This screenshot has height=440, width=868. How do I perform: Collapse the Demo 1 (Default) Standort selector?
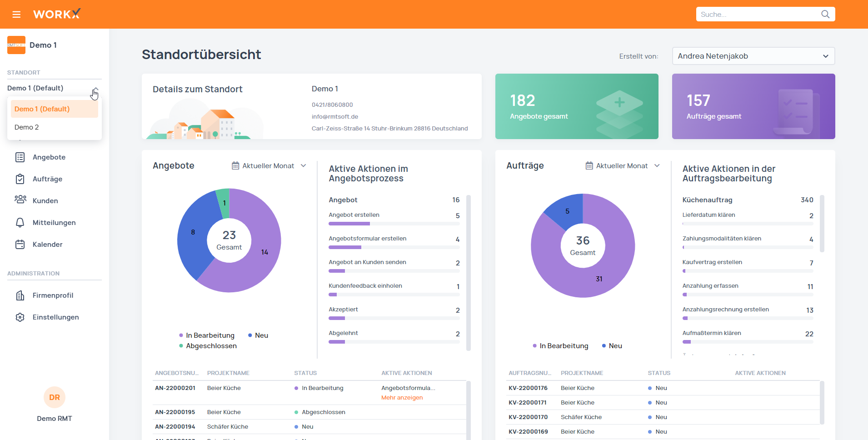coord(95,89)
